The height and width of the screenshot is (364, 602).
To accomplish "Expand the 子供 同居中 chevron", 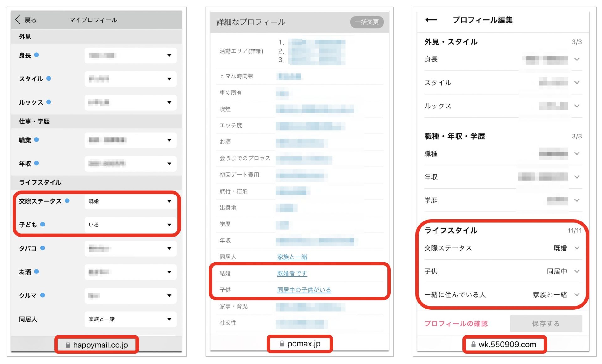I will pyautogui.click(x=577, y=271).
